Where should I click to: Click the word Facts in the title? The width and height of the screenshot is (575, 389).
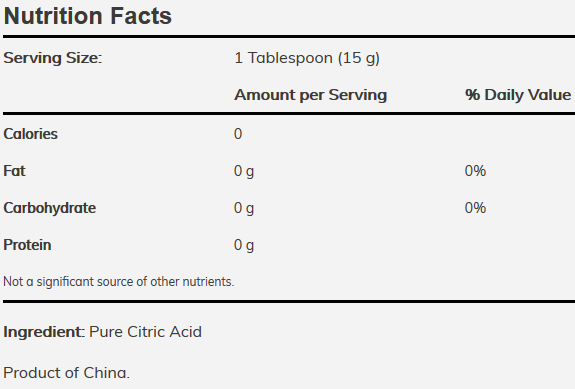tap(141, 16)
